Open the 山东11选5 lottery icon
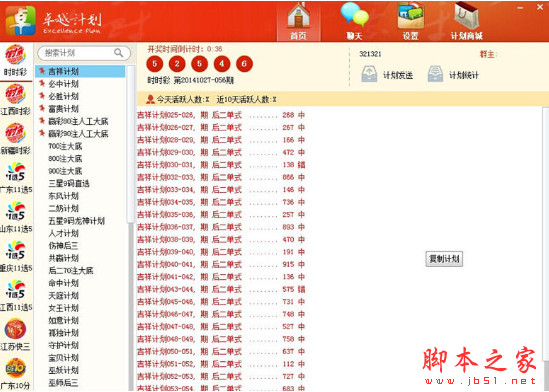This screenshot has width=549, height=392. (15, 212)
